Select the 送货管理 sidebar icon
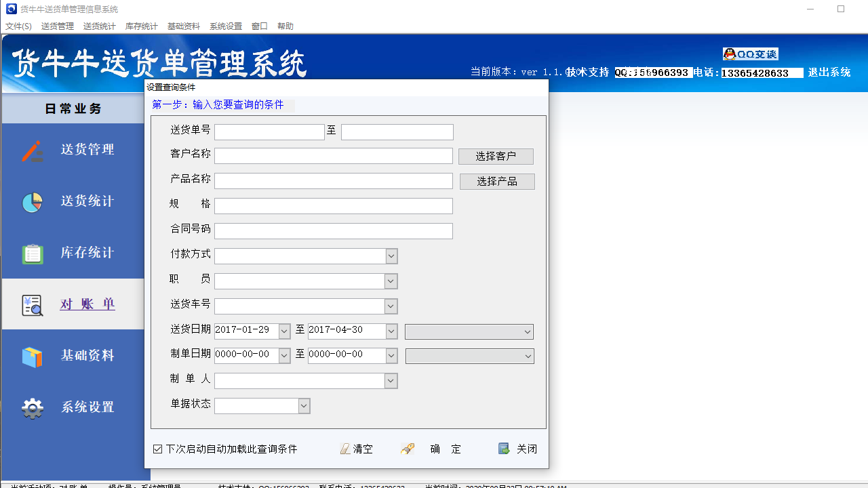 tap(32, 150)
